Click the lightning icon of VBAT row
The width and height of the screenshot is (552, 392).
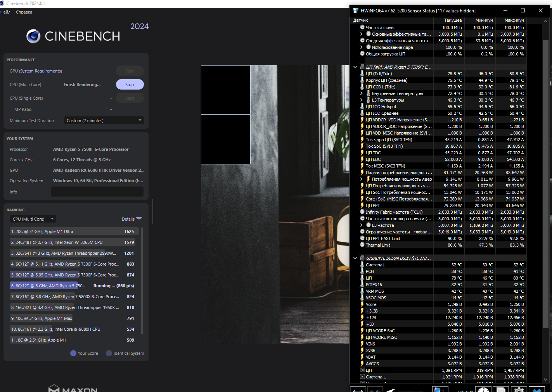click(x=362, y=357)
